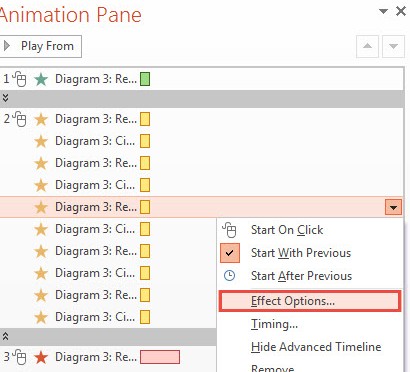Select the Start On Click option
The image size is (410, 372).
[x=287, y=230]
